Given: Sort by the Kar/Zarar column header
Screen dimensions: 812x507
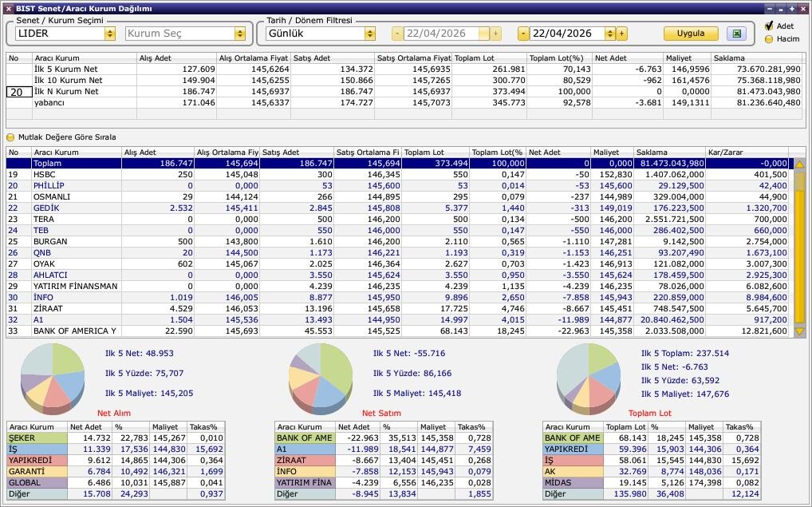Looking at the screenshot, I should 746,152.
